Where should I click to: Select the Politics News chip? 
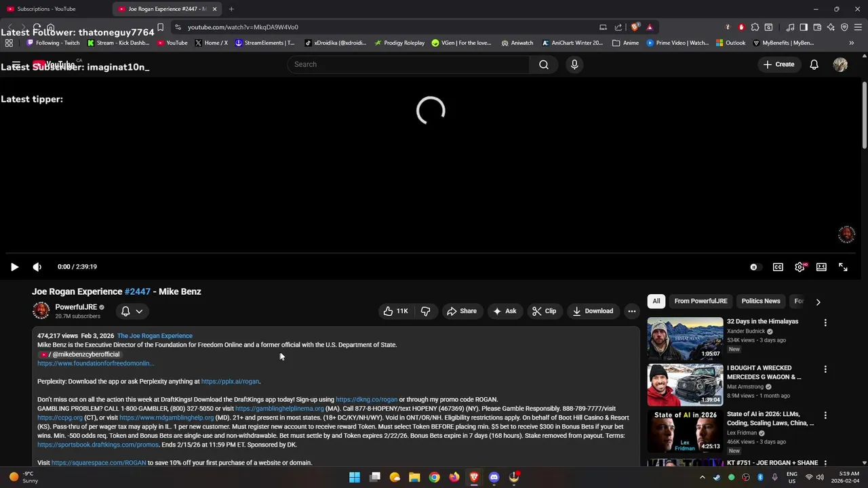(761, 301)
